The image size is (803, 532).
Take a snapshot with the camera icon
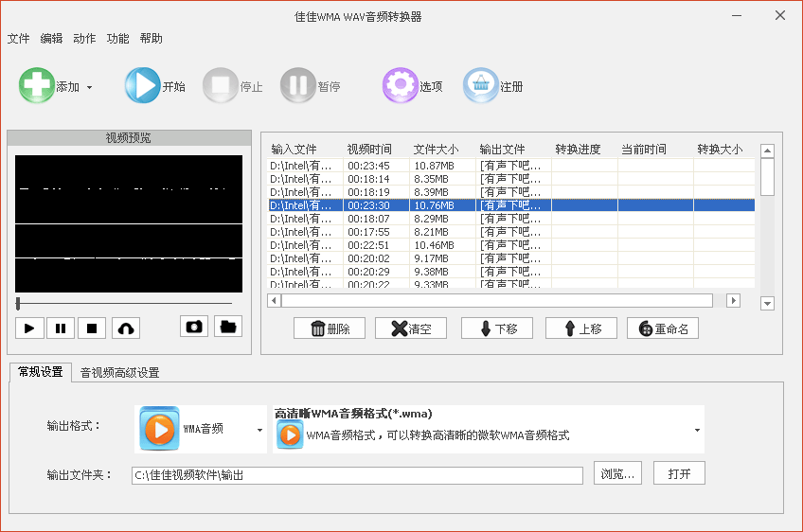coord(194,327)
